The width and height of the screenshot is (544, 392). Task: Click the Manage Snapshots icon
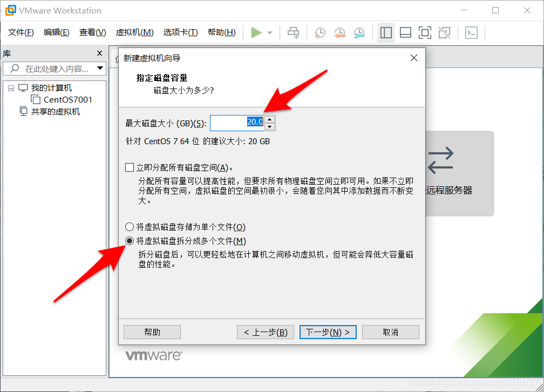[359, 32]
